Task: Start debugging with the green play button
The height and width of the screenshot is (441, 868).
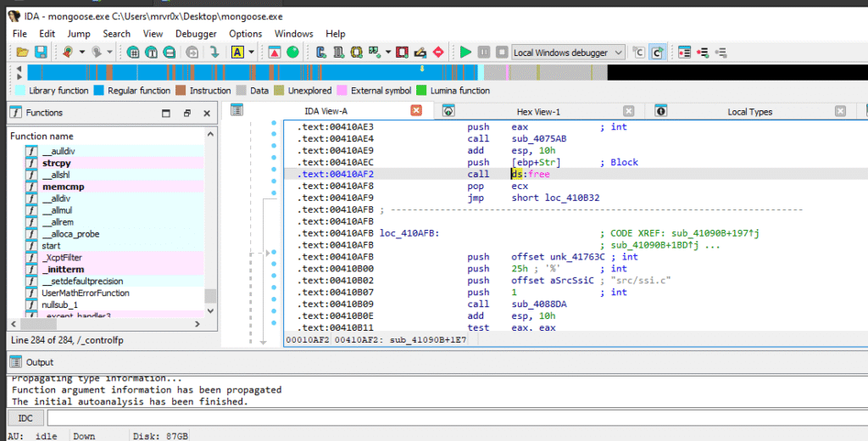Action: (465, 52)
